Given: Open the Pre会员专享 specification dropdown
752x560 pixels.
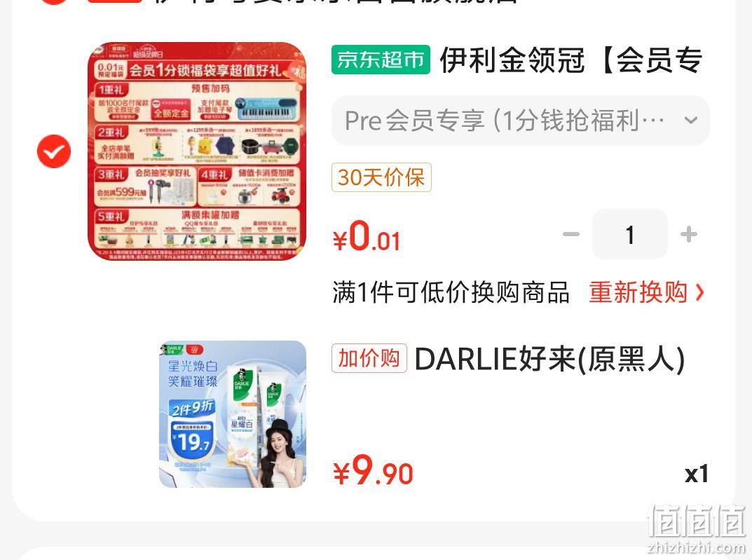Looking at the screenshot, I should coord(520,121).
